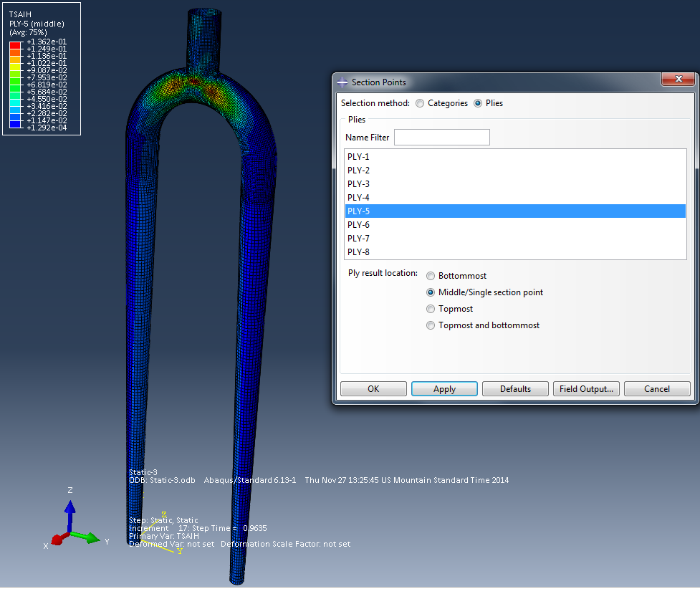Viewport: 700px width, 589px height.
Task: Select PLY-8 in the plies list
Action: (x=515, y=252)
